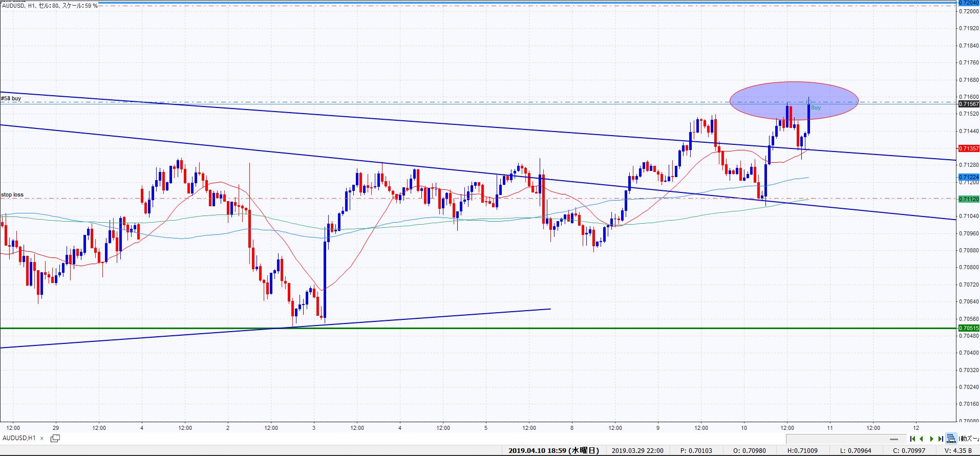Click the stop loss line label
Viewport: 980px width, 456px height.
(x=12, y=195)
